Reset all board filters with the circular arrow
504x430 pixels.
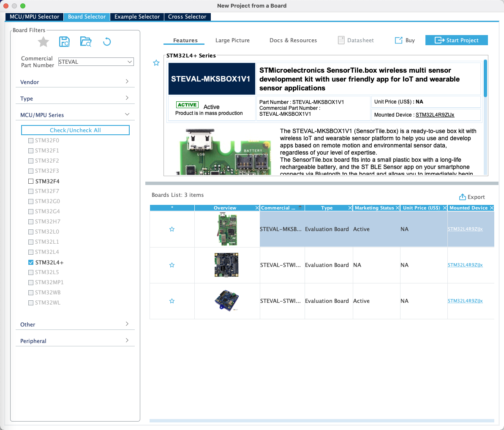pos(107,41)
